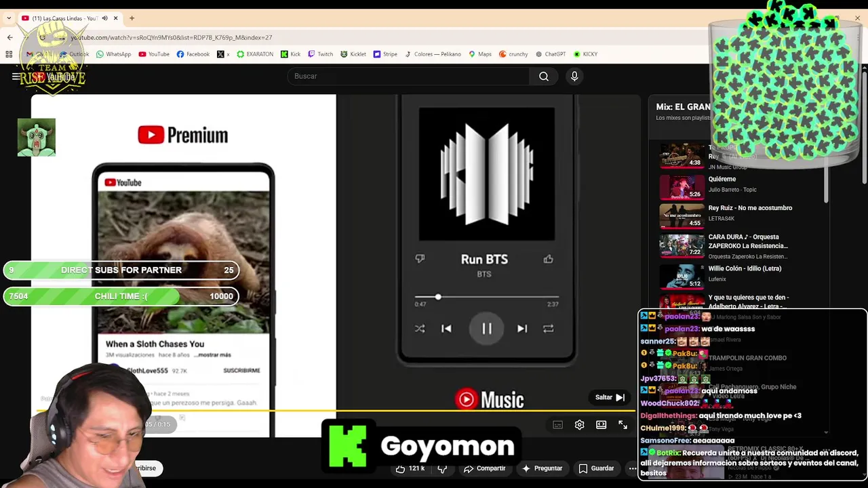Open the player settings gear menu
868x488 pixels.
click(x=579, y=425)
